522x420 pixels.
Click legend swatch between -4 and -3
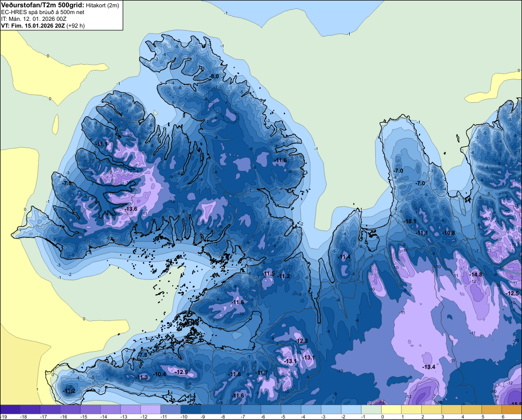click(311, 410)
